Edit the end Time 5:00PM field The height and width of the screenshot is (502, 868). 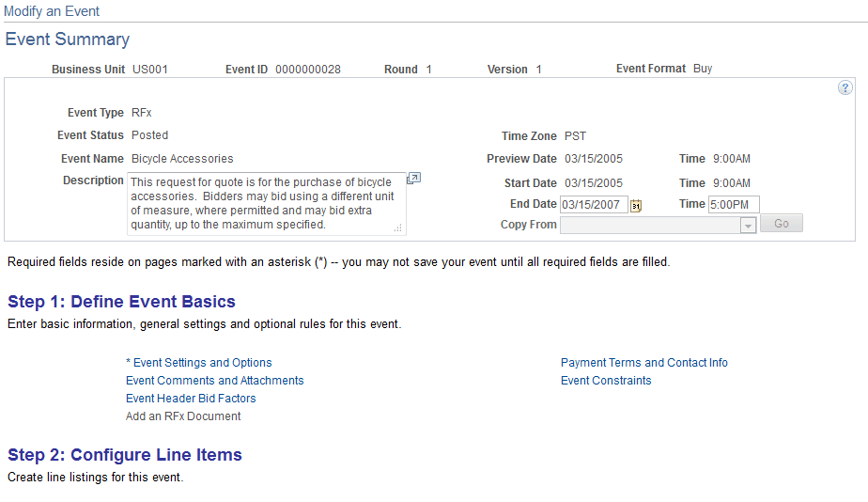(734, 204)
